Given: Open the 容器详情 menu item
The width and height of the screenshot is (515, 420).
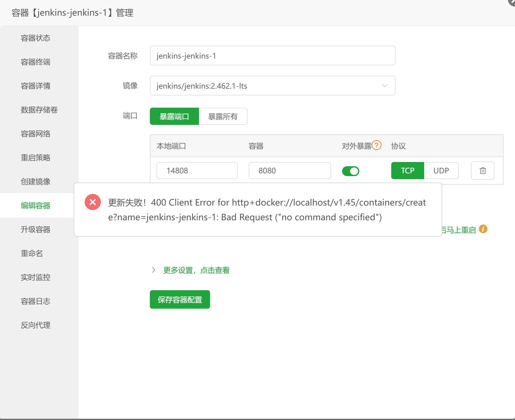Looking at the screenshot, I should pos(36,86).
